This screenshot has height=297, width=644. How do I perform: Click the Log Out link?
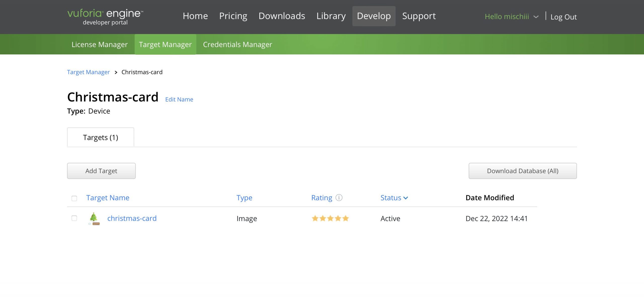(x=563, y=17)
